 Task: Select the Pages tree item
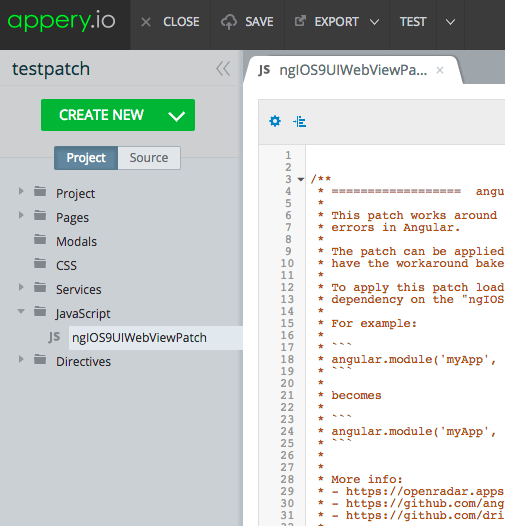pos(72,218)
